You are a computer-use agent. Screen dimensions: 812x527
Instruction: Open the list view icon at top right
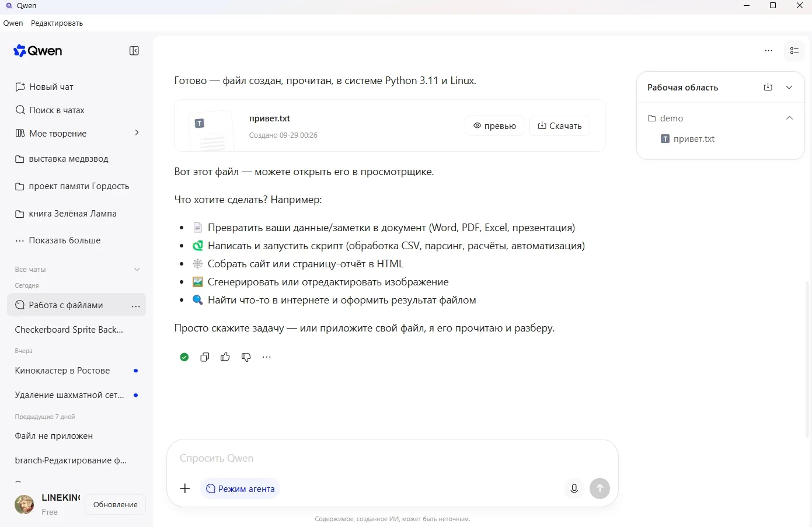pos(794,51)
